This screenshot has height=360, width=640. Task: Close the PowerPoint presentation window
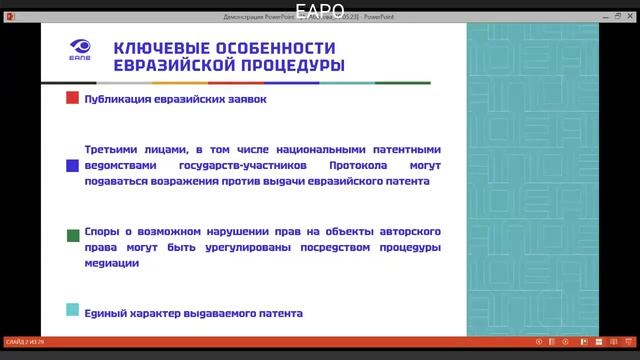tap(630, 16)
